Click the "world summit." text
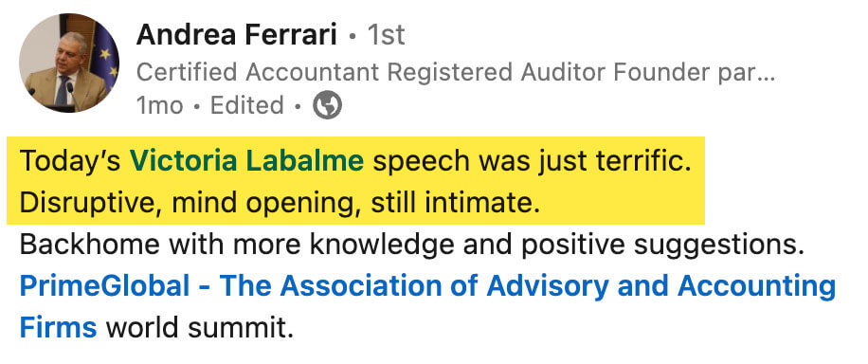The width and height of the screenshot is (868, 364). [x=199, y=328]
